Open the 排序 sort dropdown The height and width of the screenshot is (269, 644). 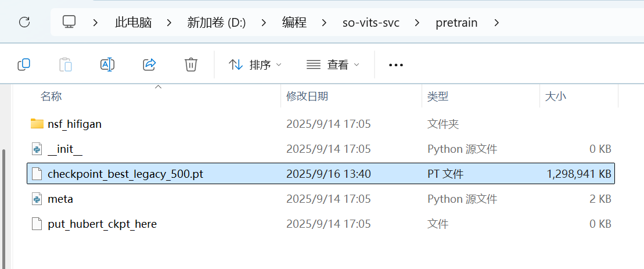tap(255, 64)
